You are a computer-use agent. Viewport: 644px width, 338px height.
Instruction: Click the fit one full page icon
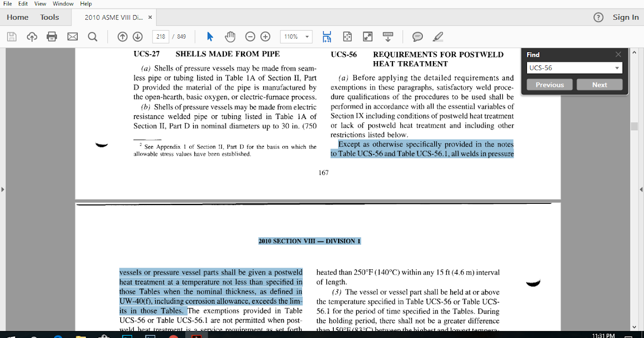point(347,36)
